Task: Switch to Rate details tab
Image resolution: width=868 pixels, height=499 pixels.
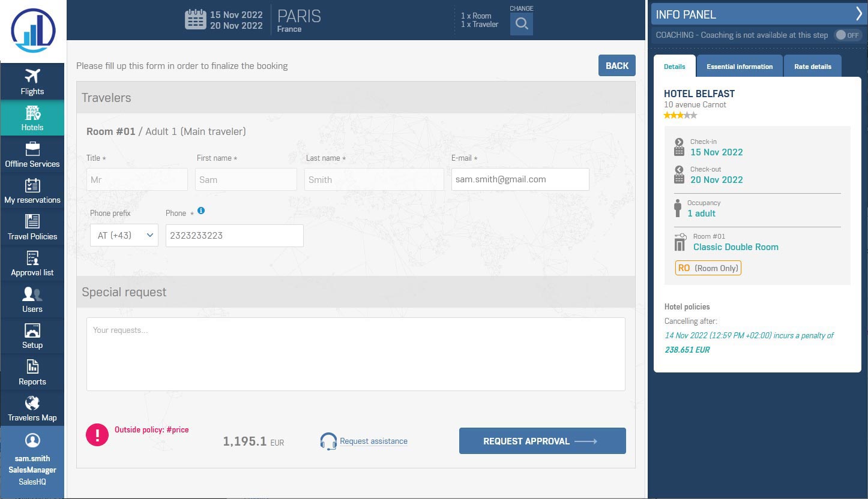Action: coord(812,67)
